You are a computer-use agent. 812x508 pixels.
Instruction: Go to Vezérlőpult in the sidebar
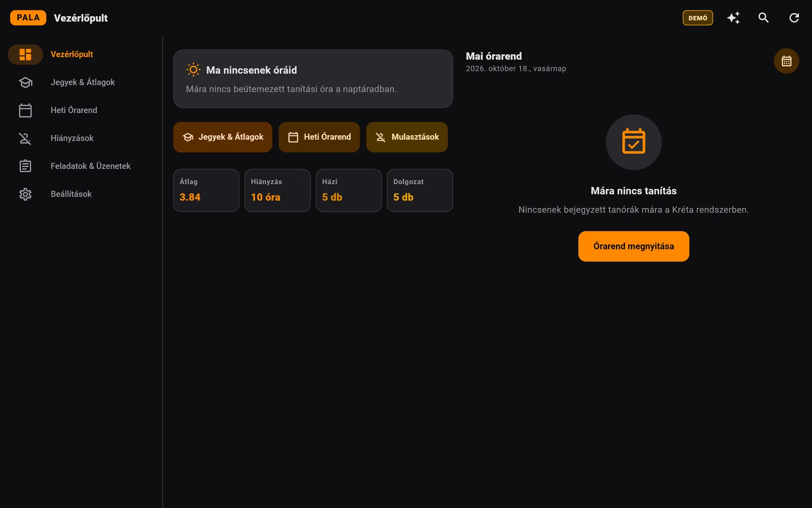72,54
